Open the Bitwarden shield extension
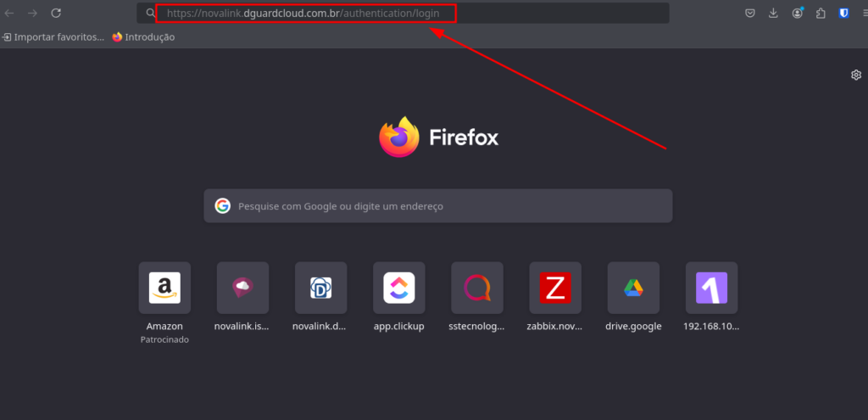This screenshot has width=868, height=420. coord(844,14)
